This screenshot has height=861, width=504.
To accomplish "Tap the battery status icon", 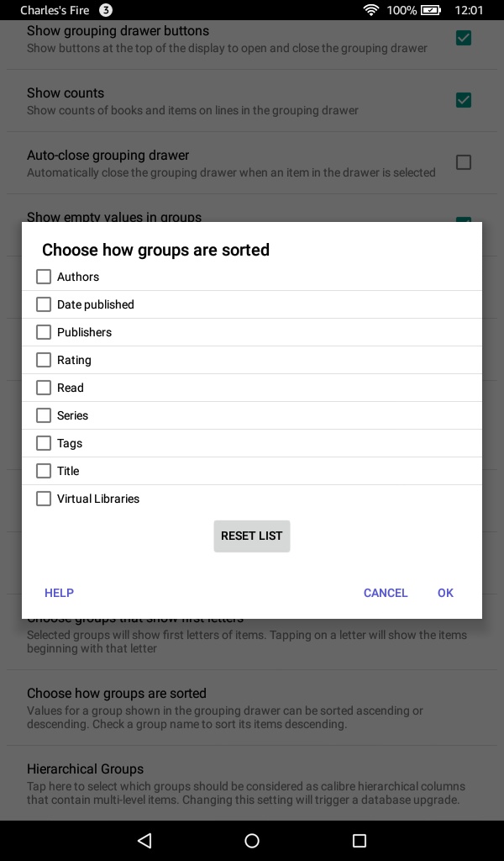I will click(431, 10).
